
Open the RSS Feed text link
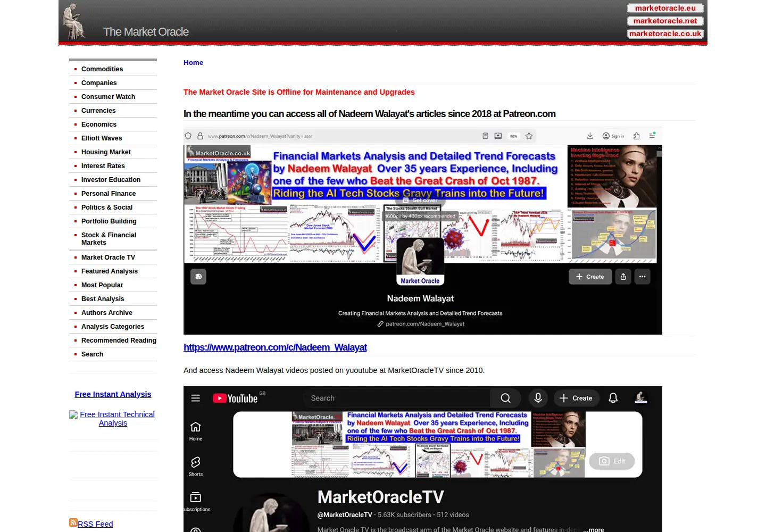[x=95, y=524]
